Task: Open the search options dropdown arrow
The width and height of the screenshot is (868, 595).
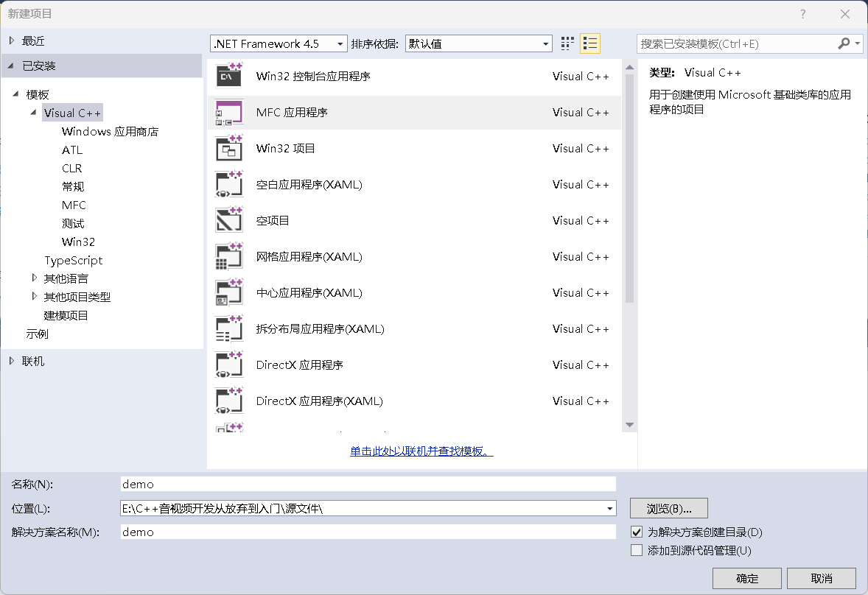Action: [x=858, y=43]
